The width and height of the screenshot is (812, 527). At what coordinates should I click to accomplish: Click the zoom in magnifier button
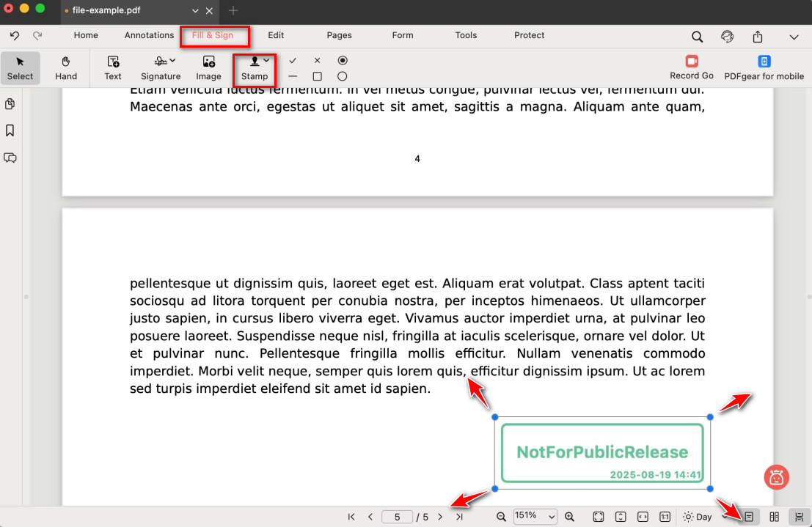pos(569,517)
